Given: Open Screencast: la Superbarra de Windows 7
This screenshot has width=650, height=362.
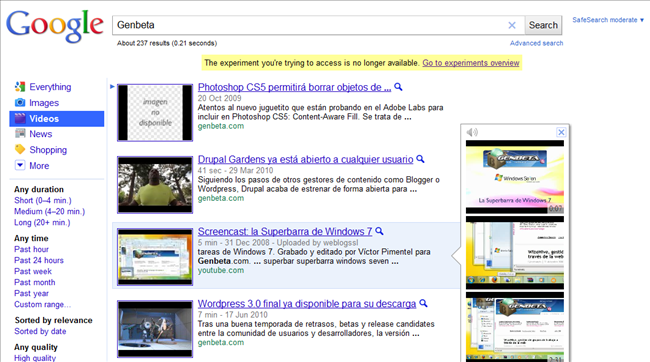Looking at the screenshot, I should pyautogui.click(x=285, y=231).
